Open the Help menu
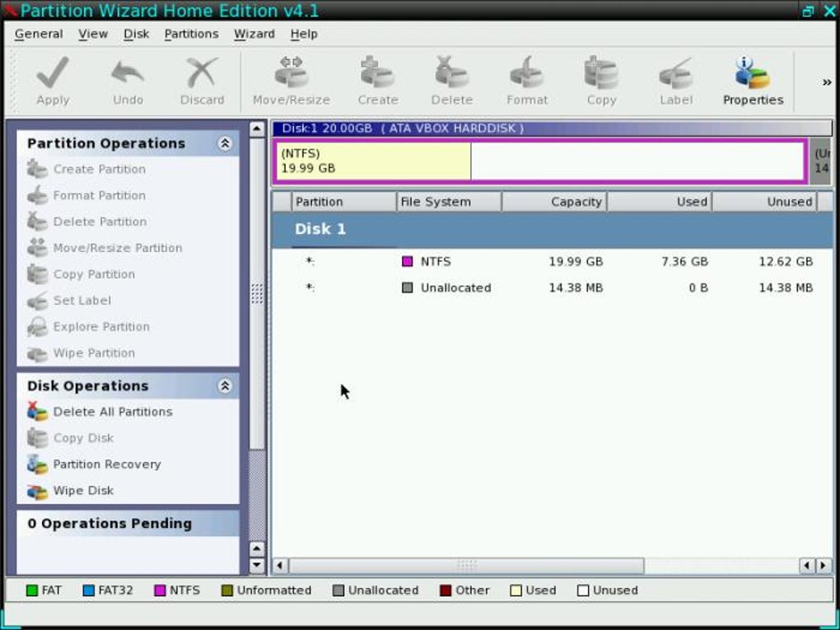 304,34
